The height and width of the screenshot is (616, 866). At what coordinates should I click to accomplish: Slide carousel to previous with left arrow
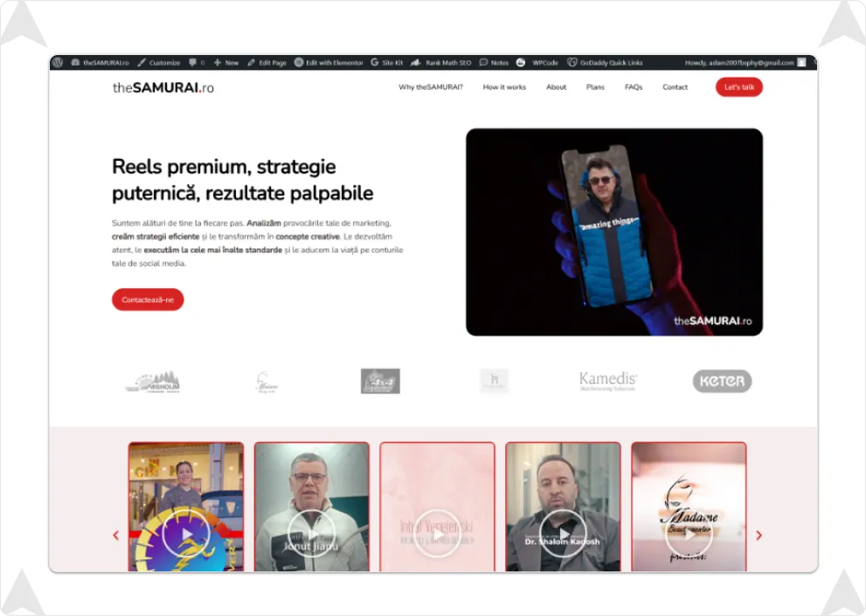coord(116,536)
